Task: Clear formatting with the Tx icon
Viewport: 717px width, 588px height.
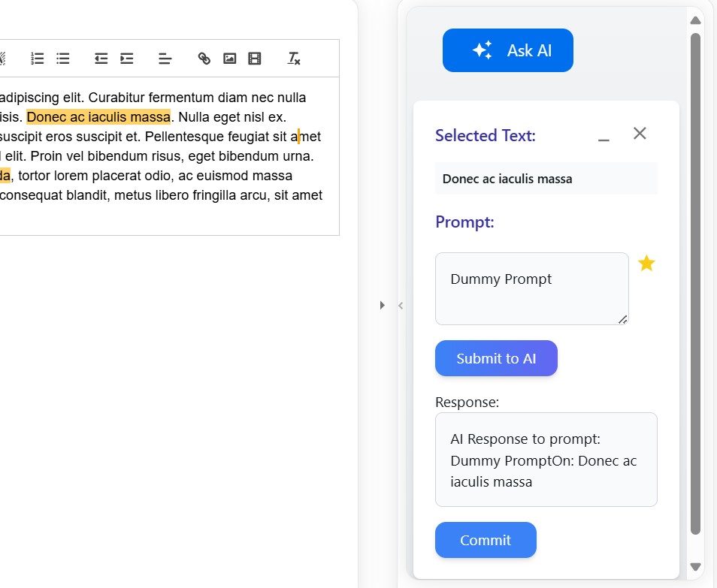Action: point(294,59)
